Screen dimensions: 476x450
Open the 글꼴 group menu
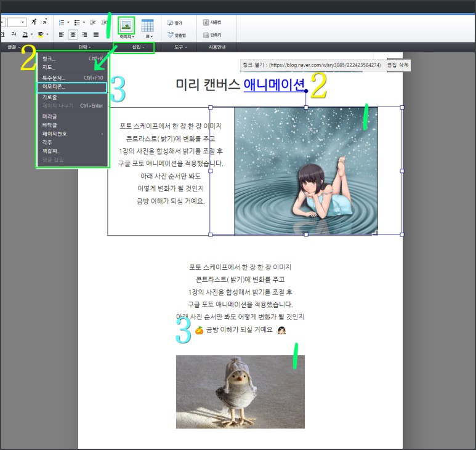(x=14, y=47)
